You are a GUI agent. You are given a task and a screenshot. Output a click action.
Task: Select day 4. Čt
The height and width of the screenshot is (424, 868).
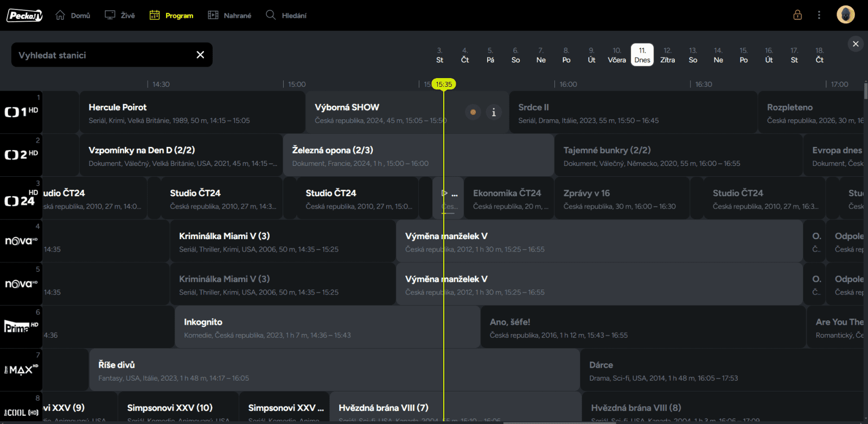pyautogui.click(x=465, y=55)
